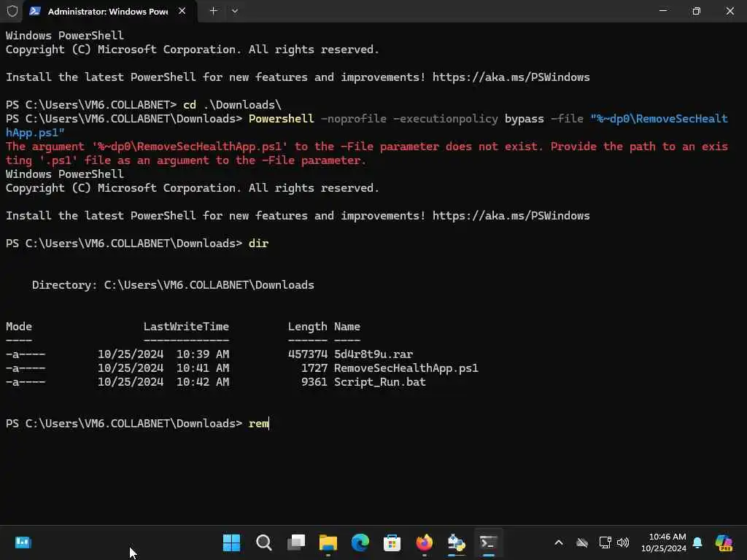Screen dimensions: 747x560
Task: Click the Terminal icon in taskbar
Action: pyautogui.click(x=488, y=542)
